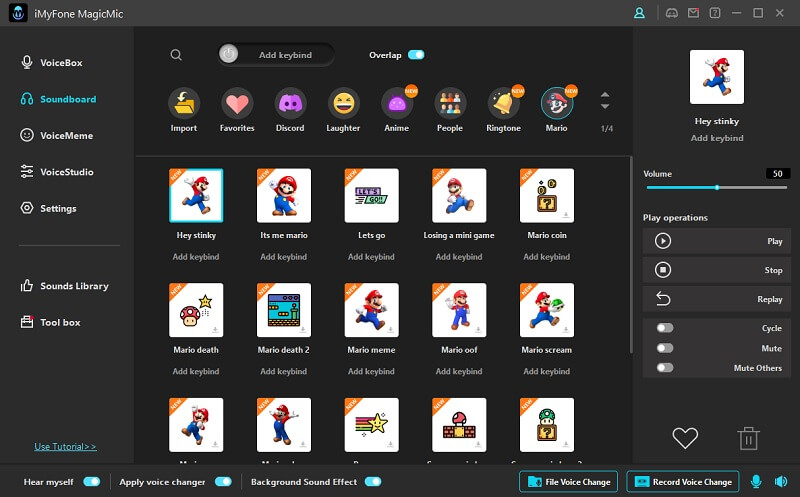This screenshot has height=497, width=800.
Task: Open the Use Tutorial link
Action: 65,446
